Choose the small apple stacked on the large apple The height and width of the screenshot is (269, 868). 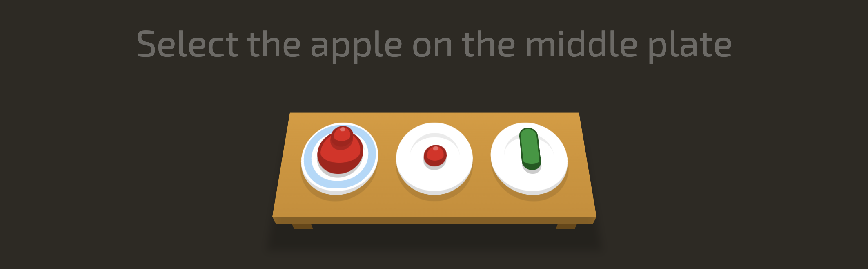pos(342,137)
